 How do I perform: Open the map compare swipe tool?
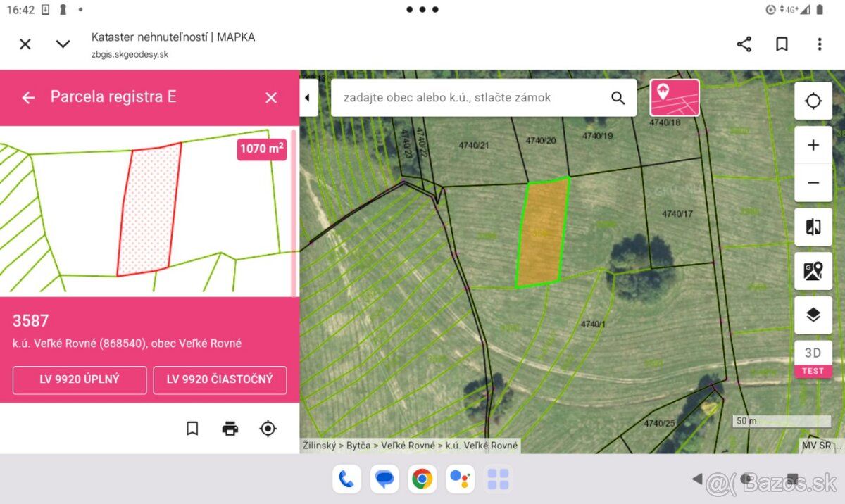pyautogui.click(x=813, y=227)
